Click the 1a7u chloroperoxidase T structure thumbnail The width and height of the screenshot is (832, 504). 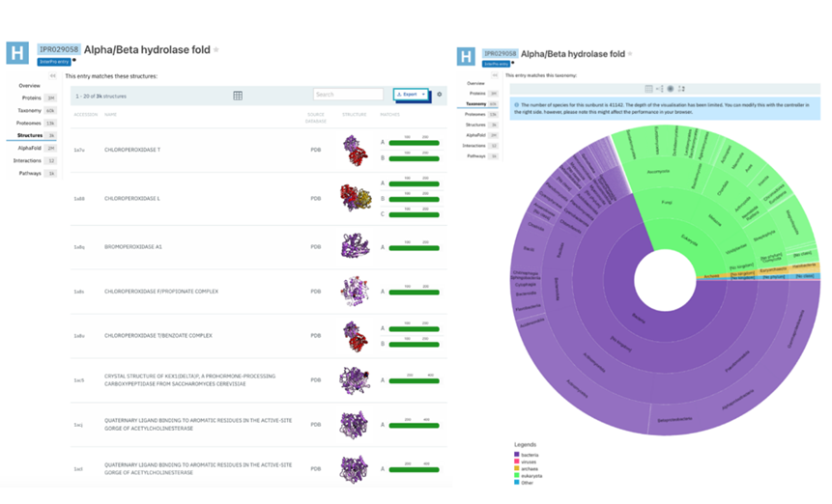pos(355,150)
